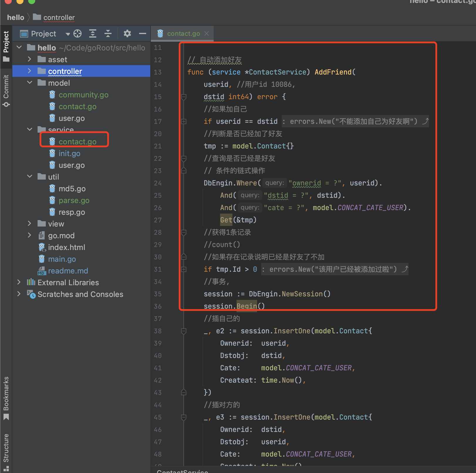Click line number 24 in the gutter
The image size is (476, 473).
(x=158, y=183)
